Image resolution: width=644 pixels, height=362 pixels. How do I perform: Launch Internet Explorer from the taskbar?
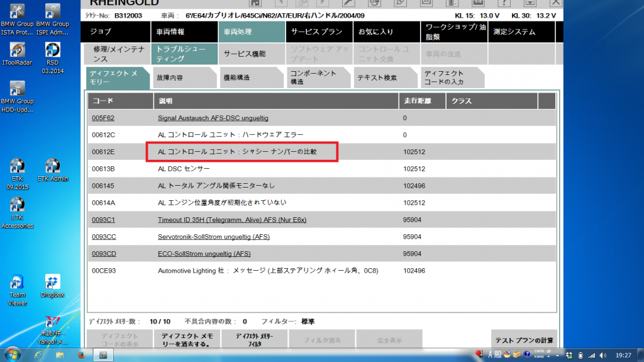38,354
